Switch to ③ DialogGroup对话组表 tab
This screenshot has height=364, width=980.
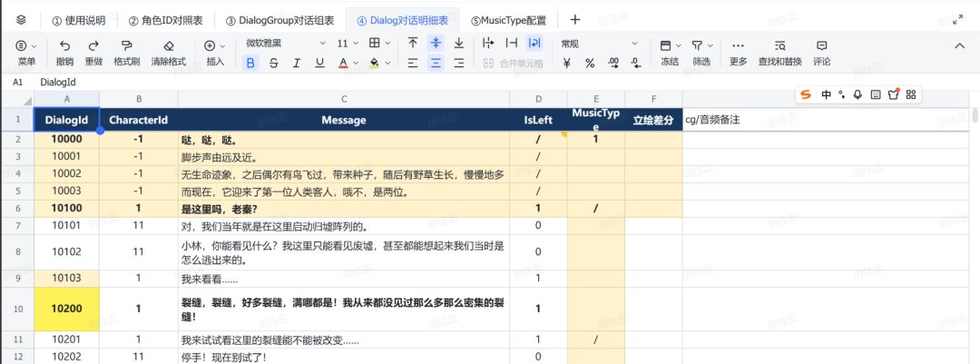click(x=280, y=20)
